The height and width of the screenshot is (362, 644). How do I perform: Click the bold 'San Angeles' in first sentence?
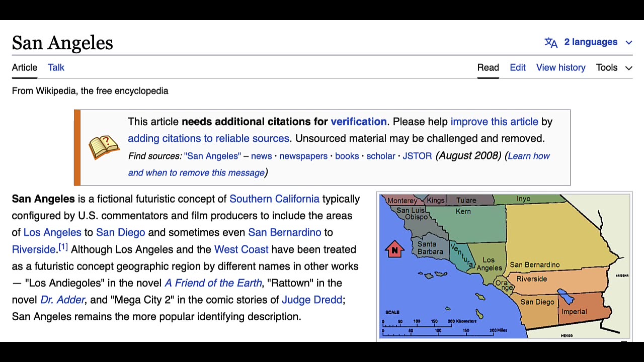point(43,199)
